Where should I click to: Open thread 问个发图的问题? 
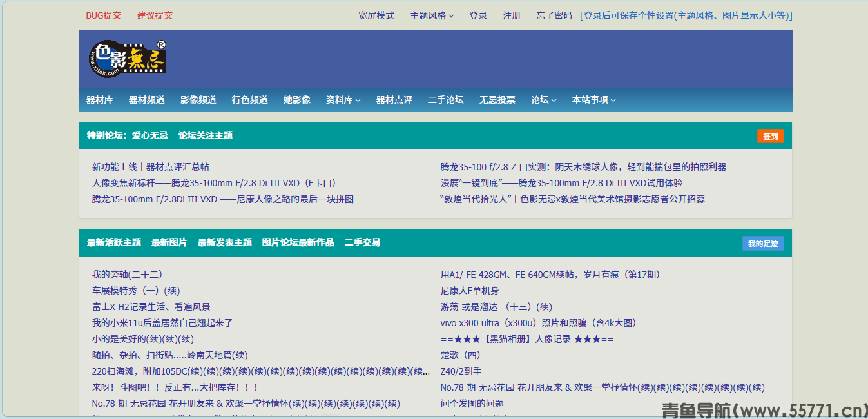point(472,404)
